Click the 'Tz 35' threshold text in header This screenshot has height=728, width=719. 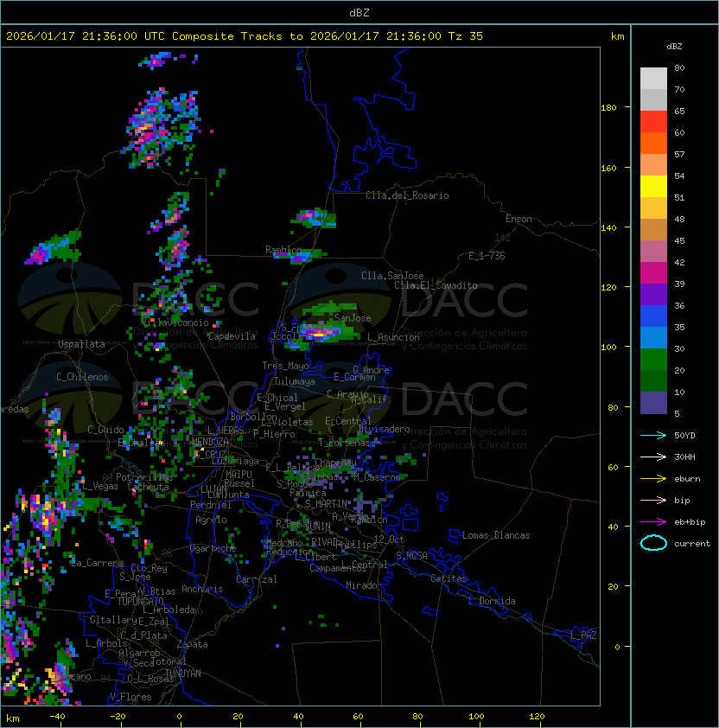(x=466, y=36)
